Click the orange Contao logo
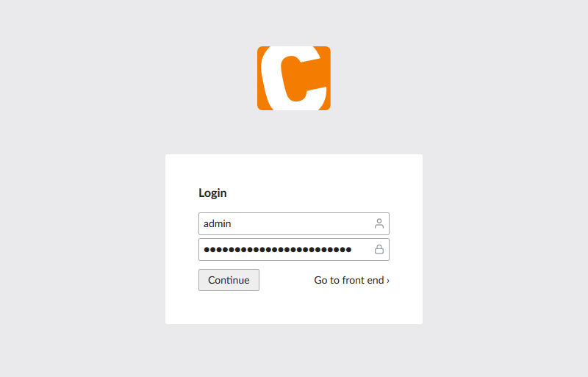This screenshot has width=588, height=377. [x=293, y=78]
